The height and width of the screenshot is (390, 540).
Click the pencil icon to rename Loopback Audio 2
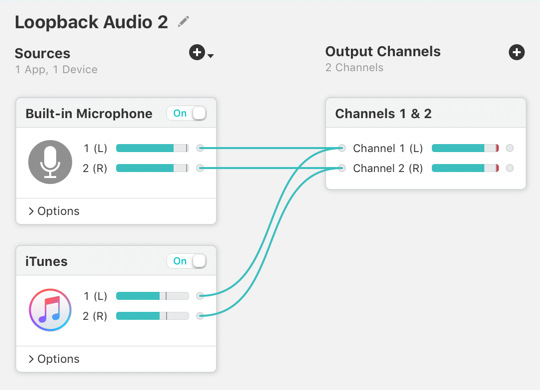[x=183, y=22]
